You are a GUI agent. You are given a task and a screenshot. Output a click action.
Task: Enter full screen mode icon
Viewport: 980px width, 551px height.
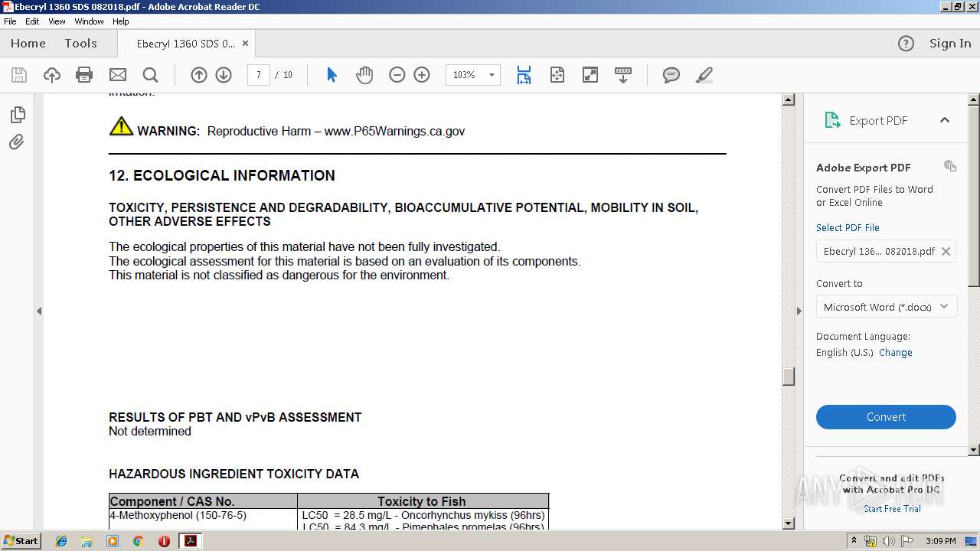click(590, 75)
